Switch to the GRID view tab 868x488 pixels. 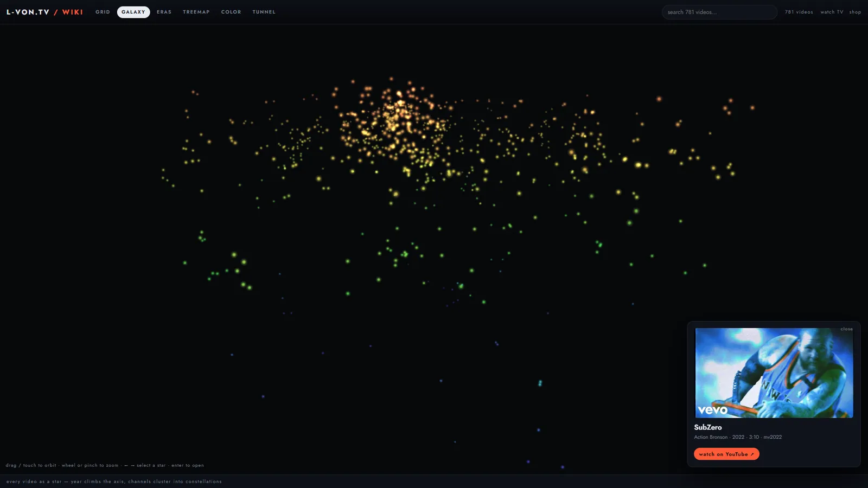coord(103,12)
